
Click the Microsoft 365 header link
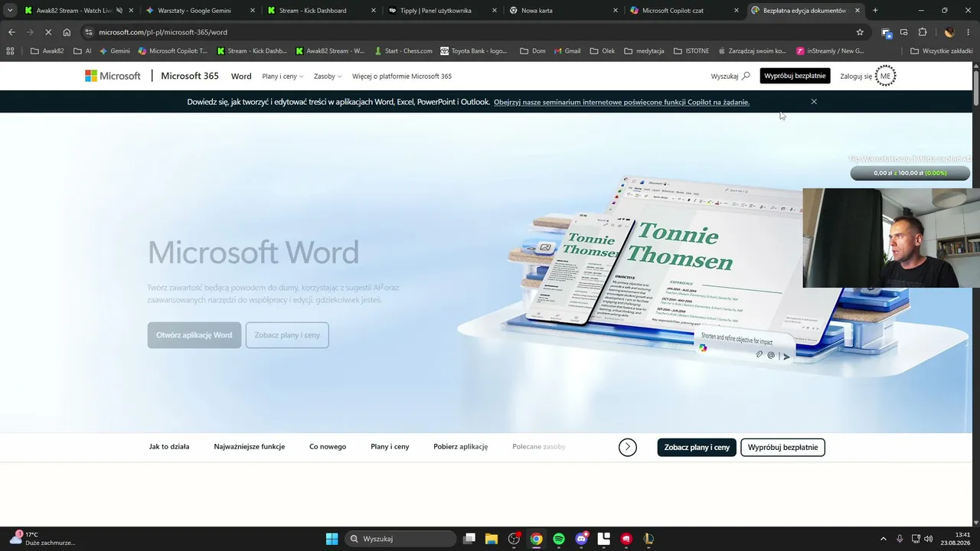pos(190,76)
